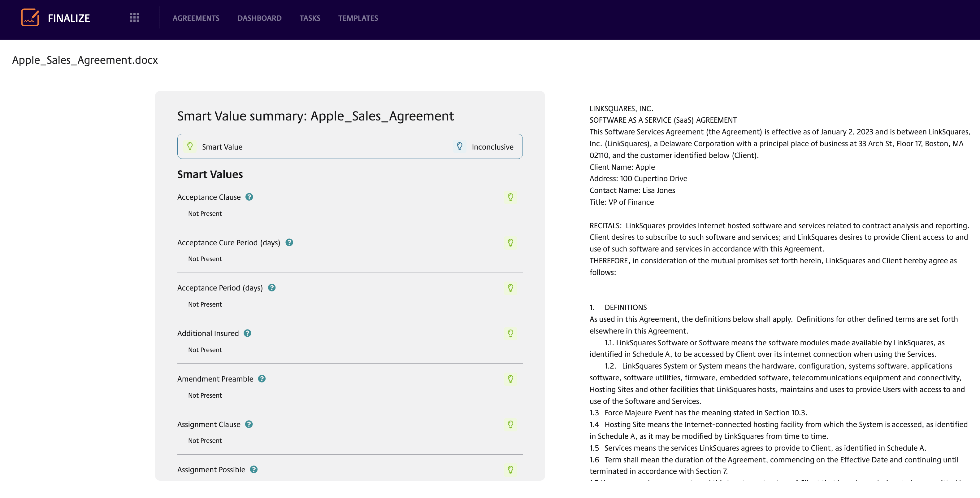Click the lightbulb icon beside Acceptance Clause

click(x=510, y=197)
